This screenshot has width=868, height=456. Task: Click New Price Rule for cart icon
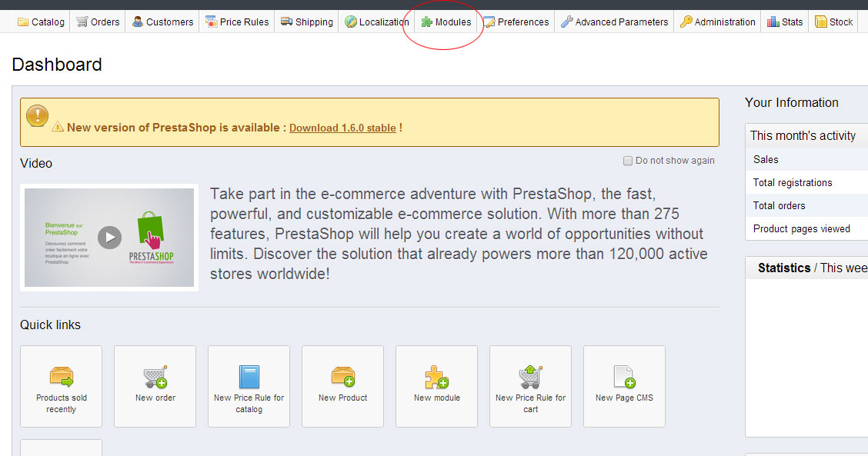tap(530, 377)
